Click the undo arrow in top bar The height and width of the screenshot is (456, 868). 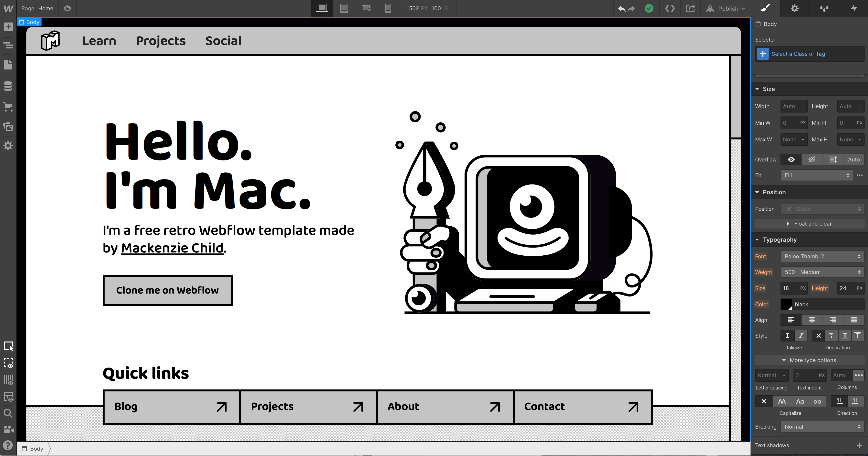(622, 8)
